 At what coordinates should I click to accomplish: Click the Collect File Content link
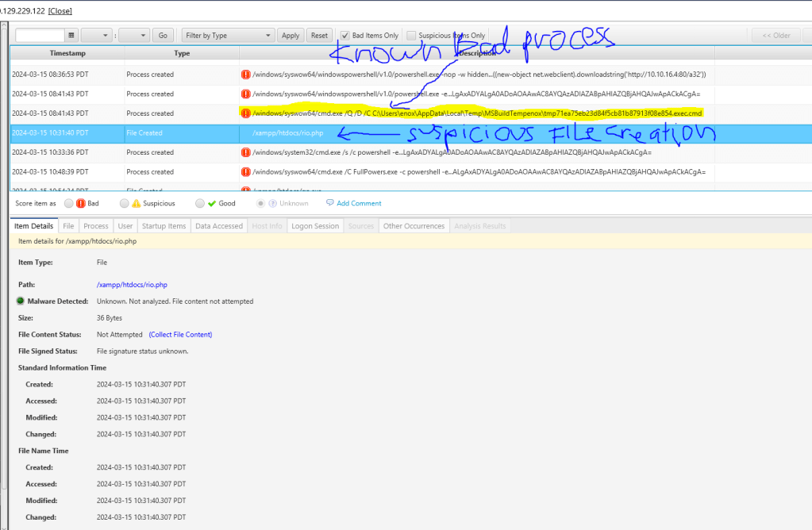click(180, 335)
